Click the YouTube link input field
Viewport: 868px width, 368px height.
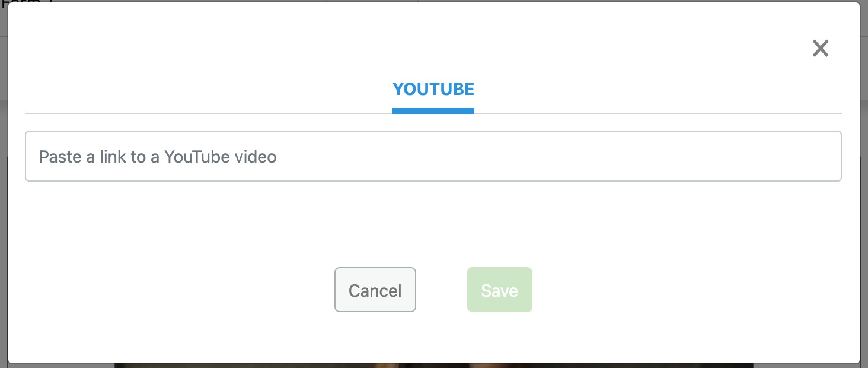point(433,156)
